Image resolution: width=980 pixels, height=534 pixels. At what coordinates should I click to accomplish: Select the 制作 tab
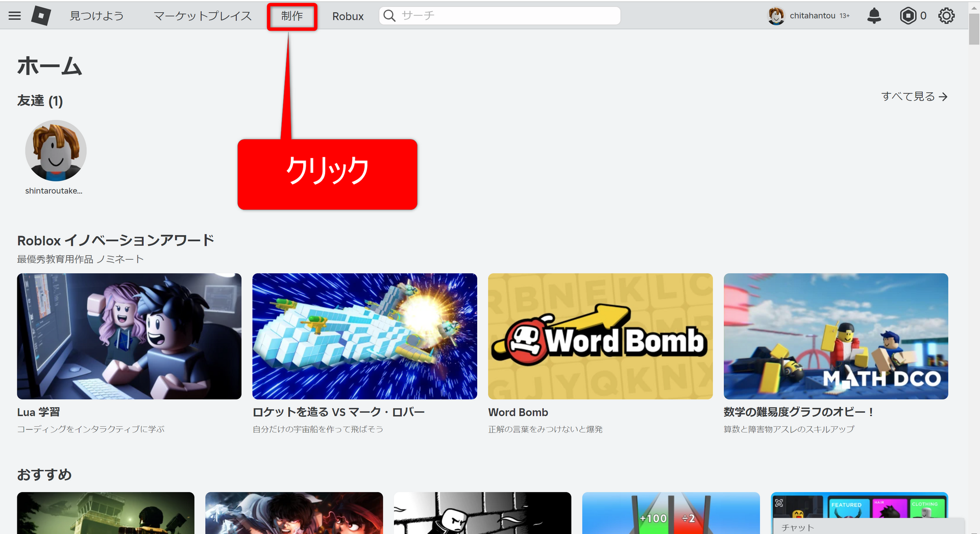(292, 16)
